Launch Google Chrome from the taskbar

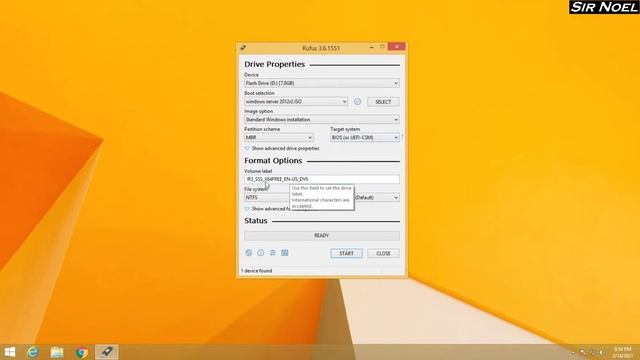(x=82, y=352)
